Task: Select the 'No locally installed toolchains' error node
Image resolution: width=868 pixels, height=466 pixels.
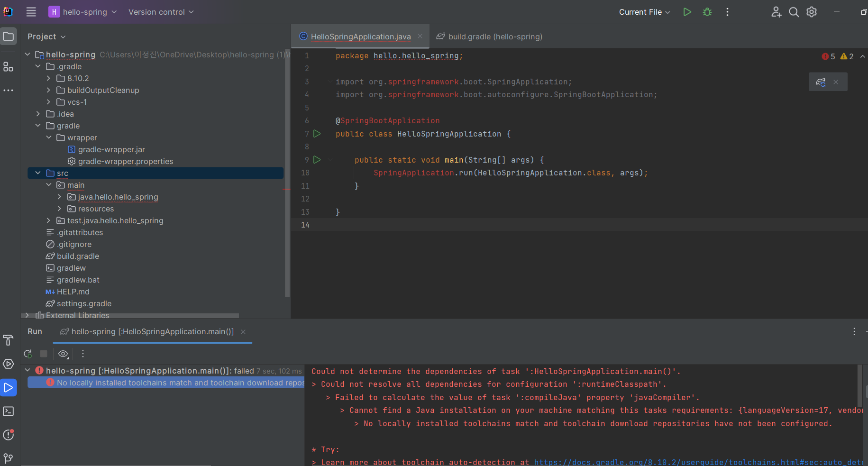Action: [x=166, y=383]
